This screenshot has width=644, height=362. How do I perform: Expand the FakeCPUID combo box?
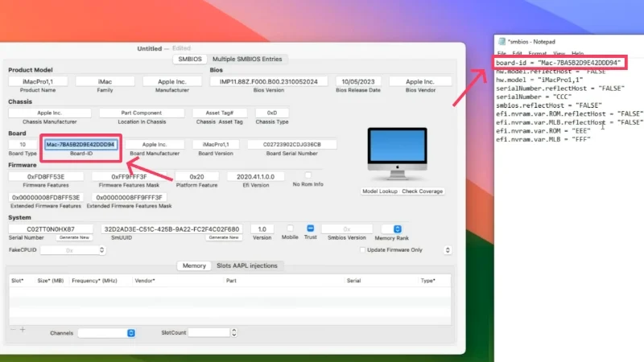[101, 250]
